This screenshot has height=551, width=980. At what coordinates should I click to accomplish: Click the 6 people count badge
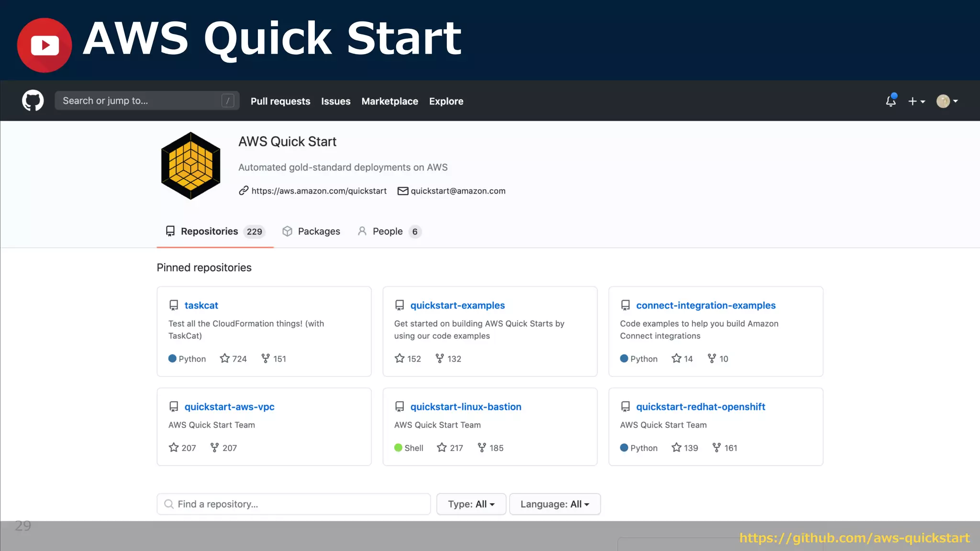click(415, 231)
